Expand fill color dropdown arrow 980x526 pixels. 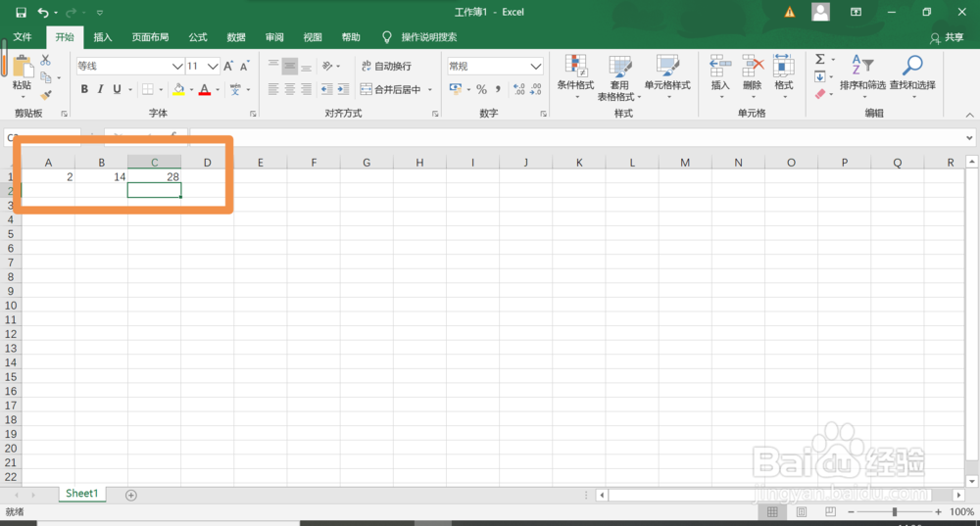click(x=191, y=89)
